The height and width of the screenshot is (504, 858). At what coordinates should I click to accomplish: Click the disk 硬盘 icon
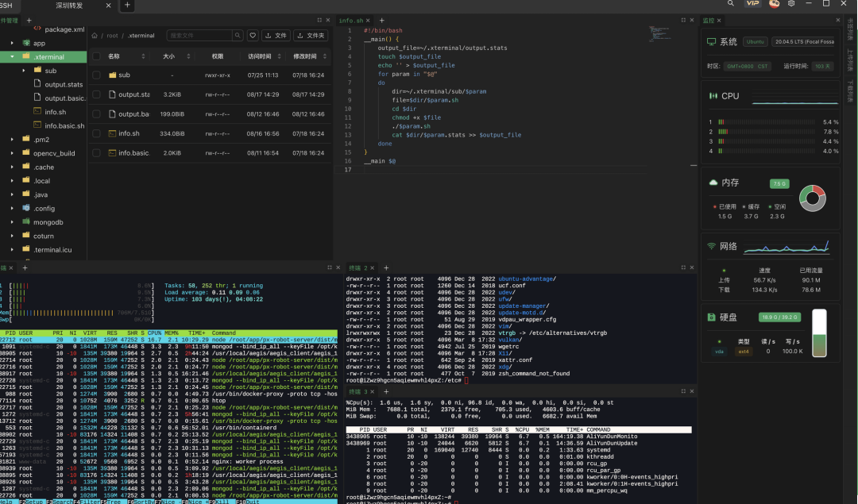(x=711, y=317)
